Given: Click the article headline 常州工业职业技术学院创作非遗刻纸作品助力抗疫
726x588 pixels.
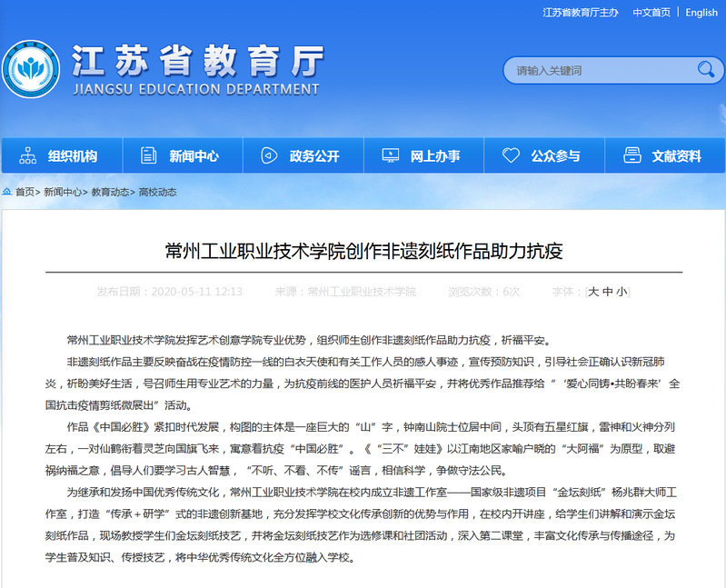Looking at the screenshot, I should pos(364,251).
